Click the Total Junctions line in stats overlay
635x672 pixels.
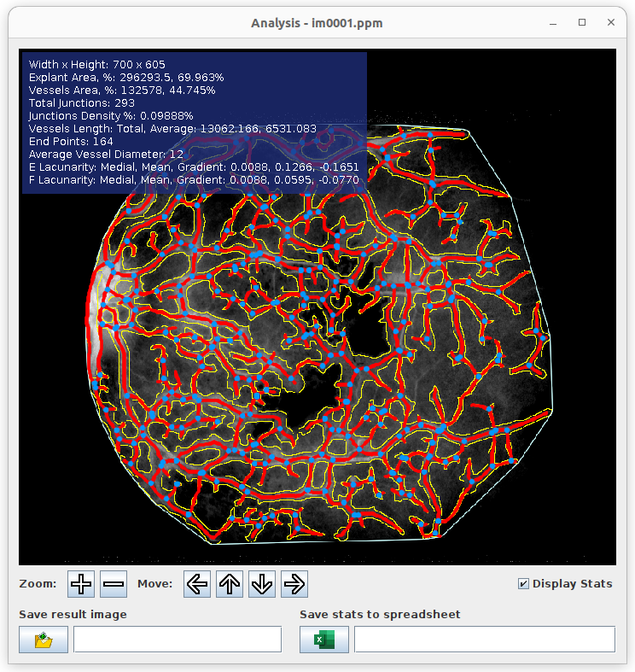click(81, 102)
